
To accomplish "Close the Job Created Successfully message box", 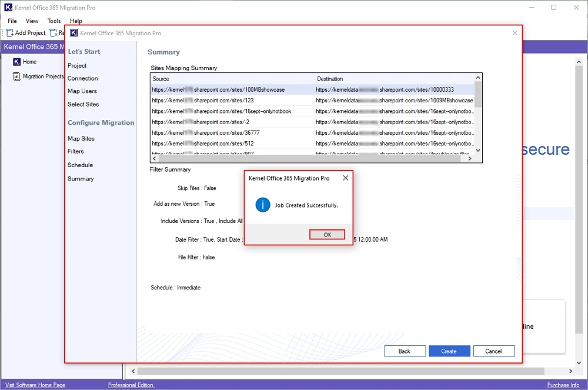I will pyautogui.click(x=345, y=178).
